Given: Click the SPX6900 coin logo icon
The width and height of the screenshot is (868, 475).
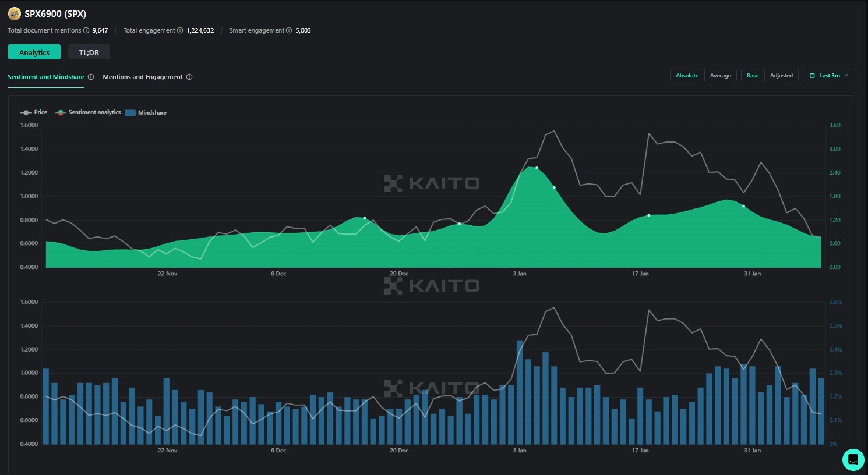Looking at the screenshot, I should pos(14,14).
